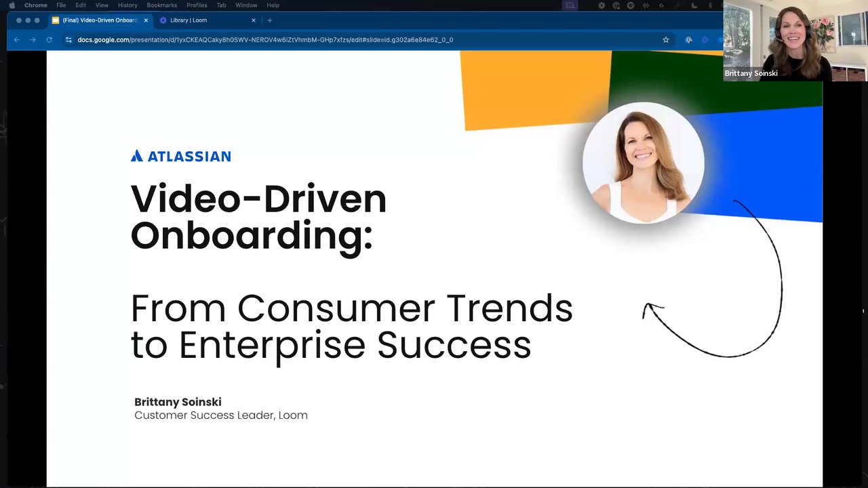Screen dimensions: 868x488
Task: Go back to previous page
Action: point(17,40)
